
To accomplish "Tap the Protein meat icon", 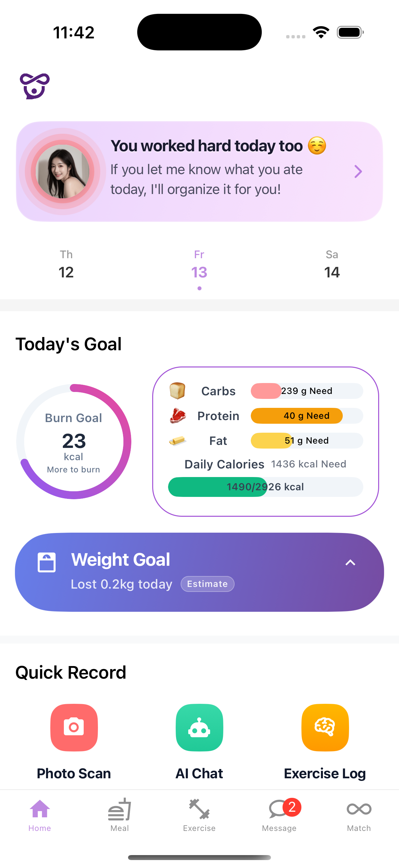I will coord(177,415).
